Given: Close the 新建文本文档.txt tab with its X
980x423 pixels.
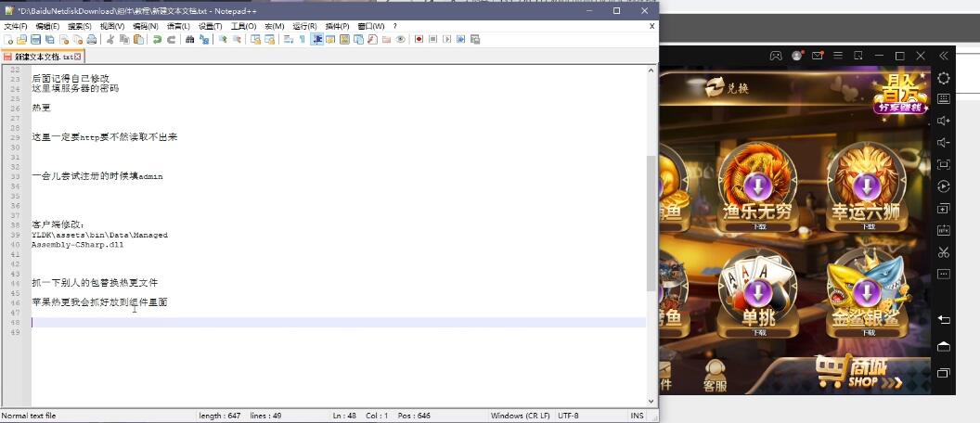Looking at the screenshot, I should [78, 57].
